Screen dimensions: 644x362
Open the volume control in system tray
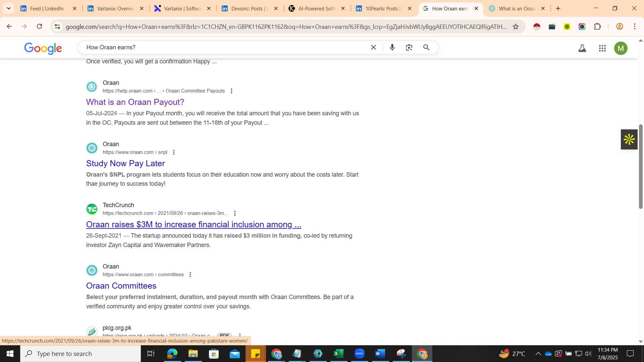[x=588, y=354]
